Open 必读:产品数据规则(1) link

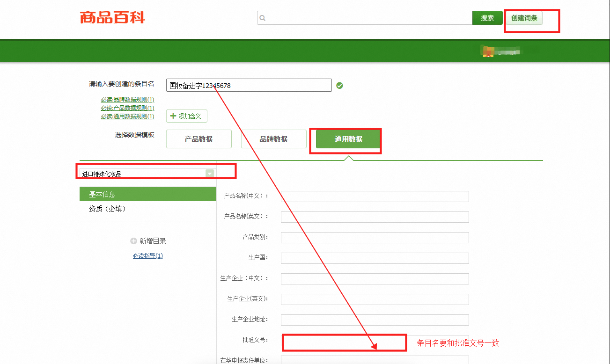coord(127,108)
